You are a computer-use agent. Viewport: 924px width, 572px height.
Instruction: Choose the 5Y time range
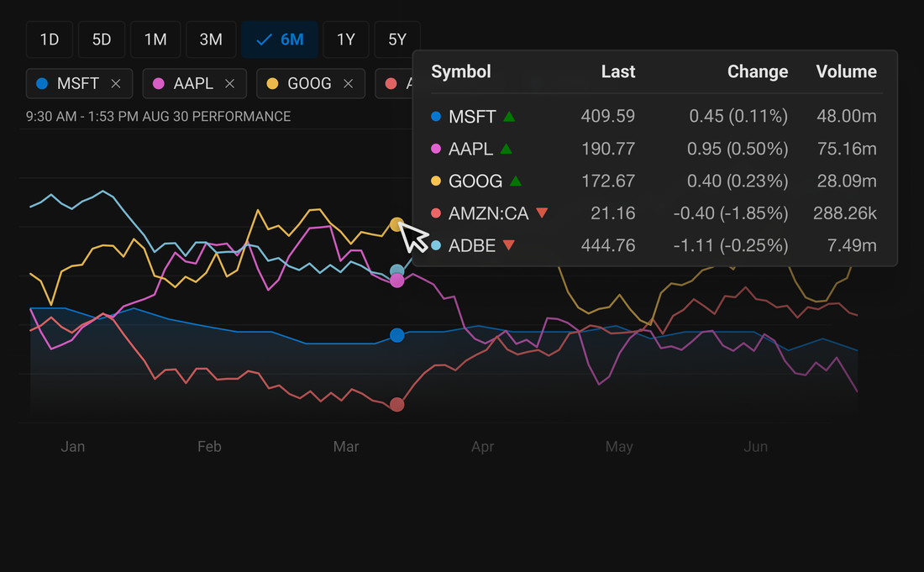coord(397,39)
